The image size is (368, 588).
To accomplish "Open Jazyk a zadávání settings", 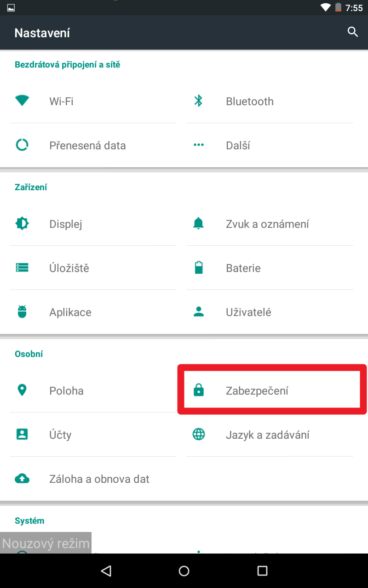I will click(270, 435).
